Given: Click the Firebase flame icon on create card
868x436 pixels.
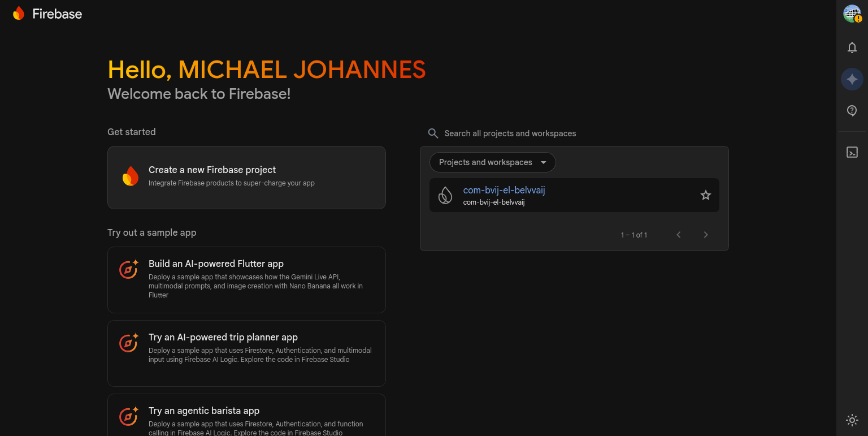Looking at the screenshot, I should pyautogui.click(x=131, y=176).
